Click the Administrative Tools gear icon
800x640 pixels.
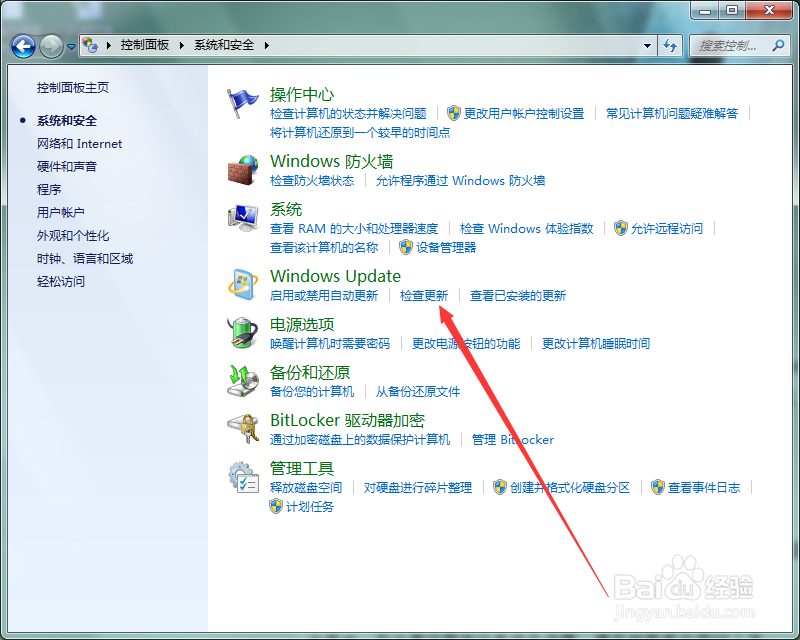point(243,477)
